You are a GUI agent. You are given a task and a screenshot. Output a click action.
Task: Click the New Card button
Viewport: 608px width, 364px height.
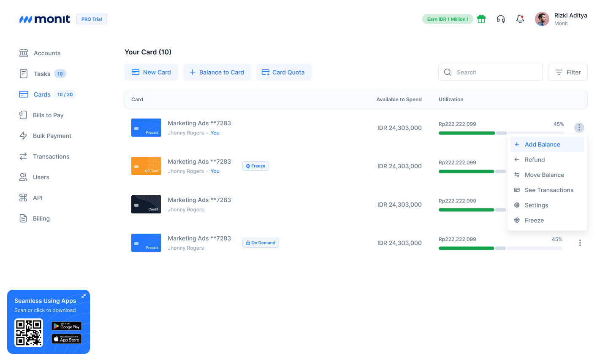tap(151, 72)
